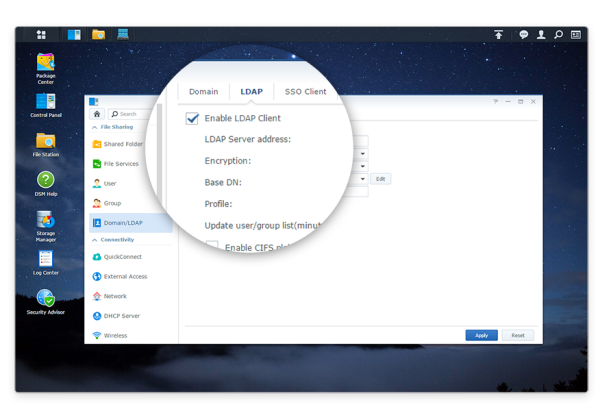Open File Station from the desktop
600x414 pixels.
[x=46, y=142]
